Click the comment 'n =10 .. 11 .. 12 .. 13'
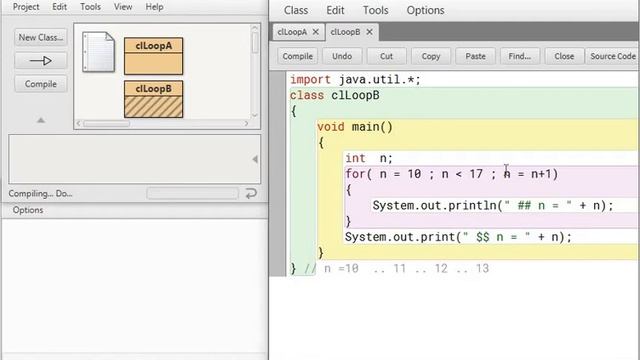 pos(407,269)
